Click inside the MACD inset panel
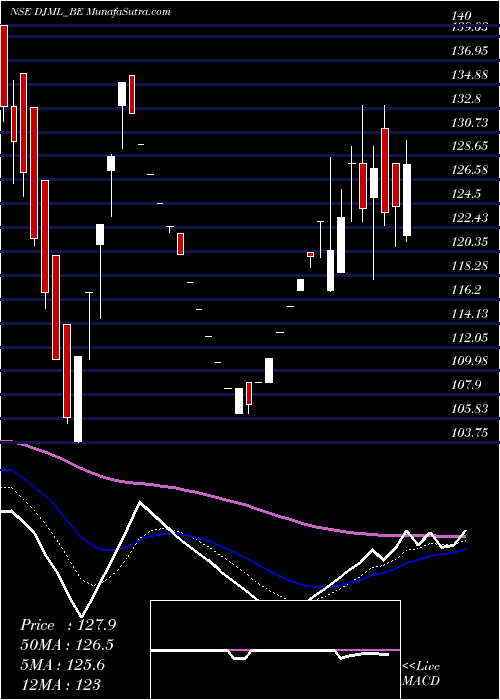500x700 pixels. coord(275,650)
